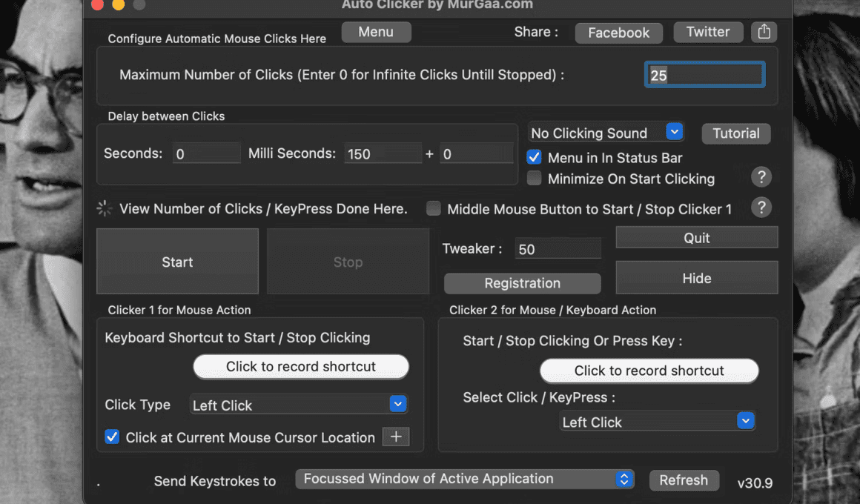Click the red close window button

tap(97, 4)
